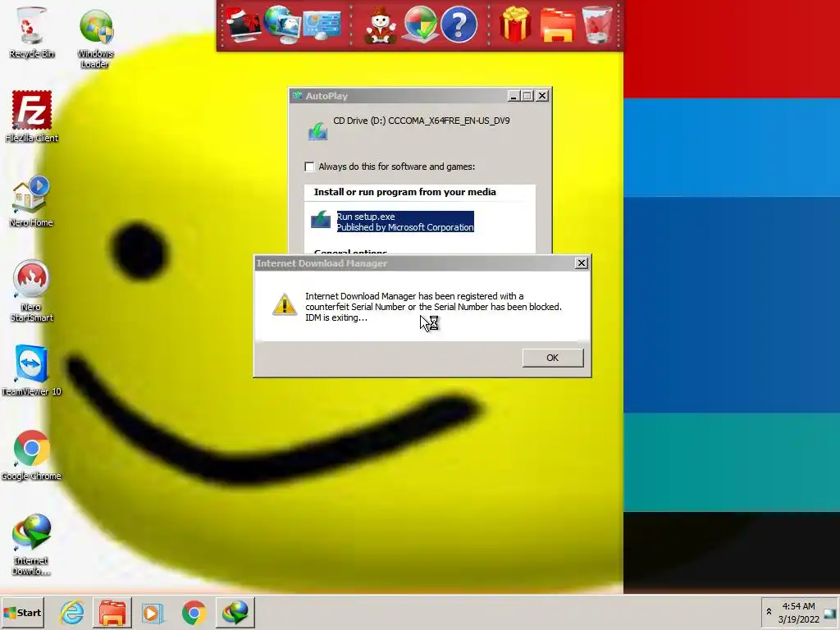Check 'Always do this for software and games'
The image size is (840, 630).
coord(309,167)
